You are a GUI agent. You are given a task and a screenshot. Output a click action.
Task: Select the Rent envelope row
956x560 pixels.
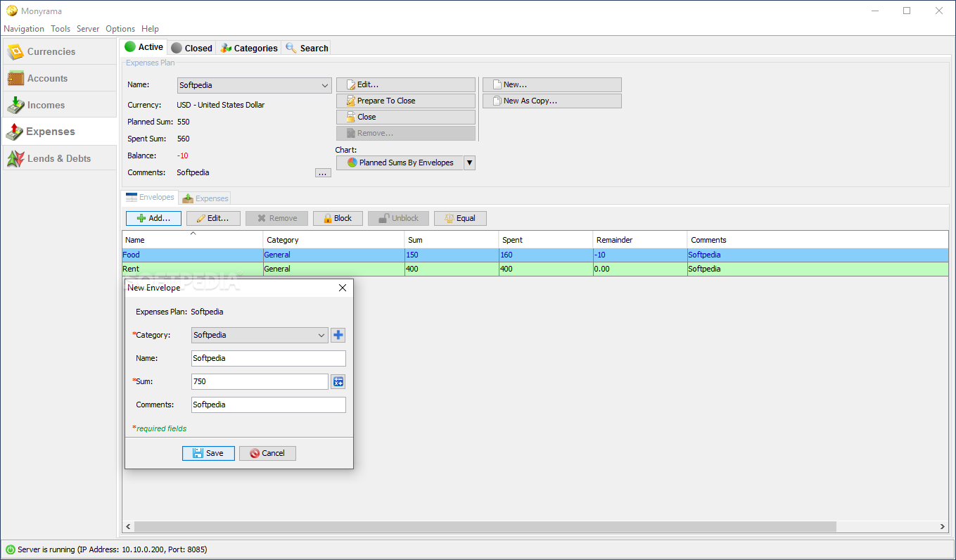[x=535, y=269]
